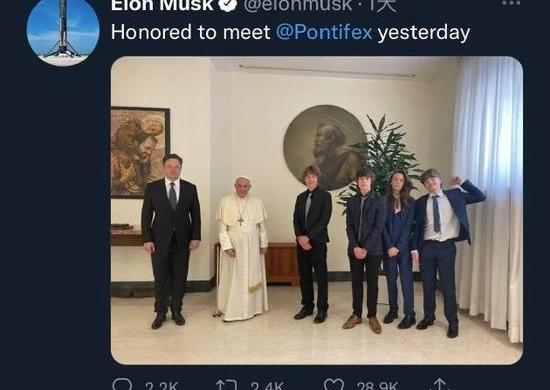The height and width of the screenshot is (390, 550).
Task: Open the Elon Musk display name
Action: [x=162, y=5]
